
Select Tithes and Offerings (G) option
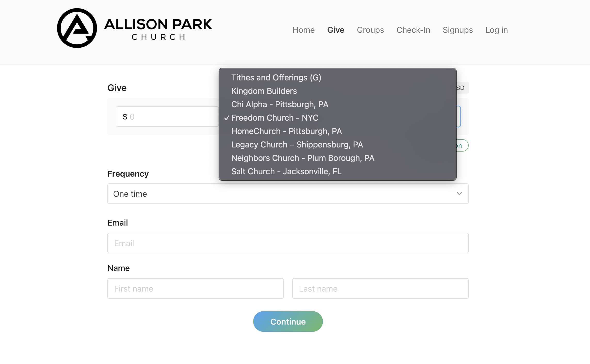[x=276, y=78]
